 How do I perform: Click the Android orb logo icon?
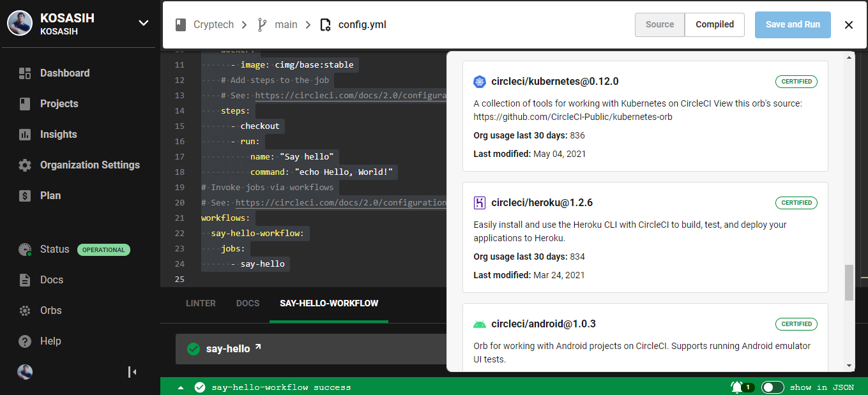[x=480, y=324]
